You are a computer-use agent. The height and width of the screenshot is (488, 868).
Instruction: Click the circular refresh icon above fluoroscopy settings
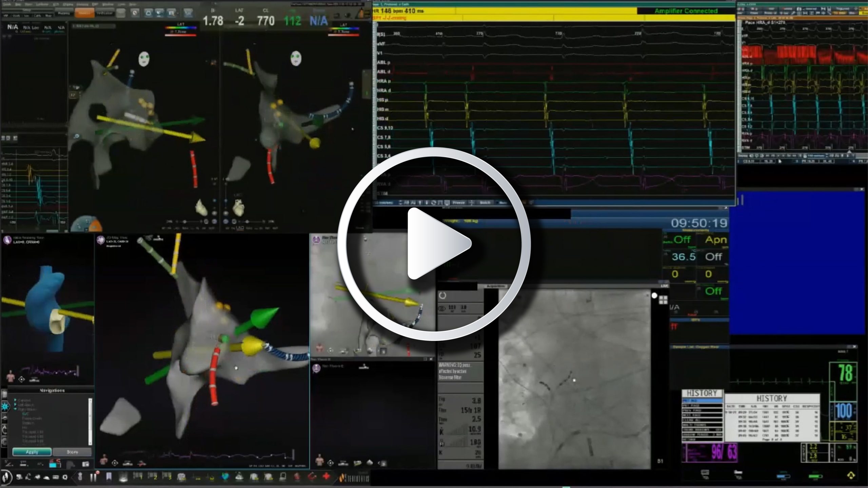tap(442, 296)
